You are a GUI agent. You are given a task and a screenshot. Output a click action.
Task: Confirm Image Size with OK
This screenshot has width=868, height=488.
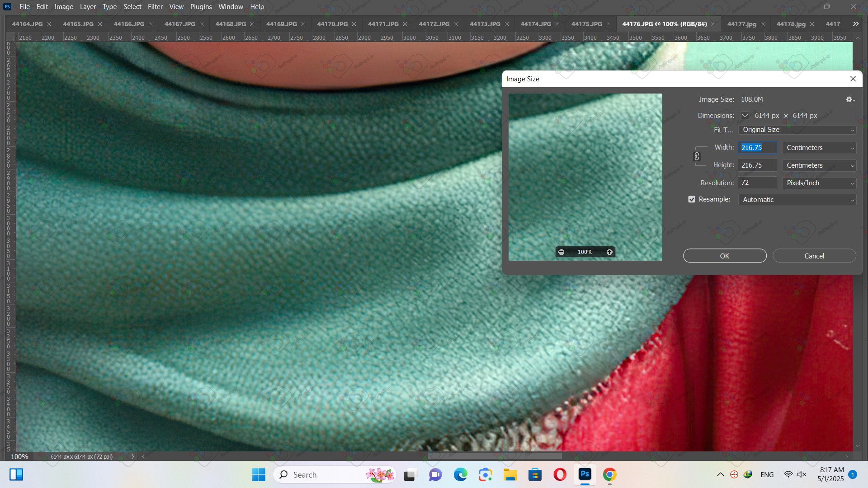click(725, 256)
